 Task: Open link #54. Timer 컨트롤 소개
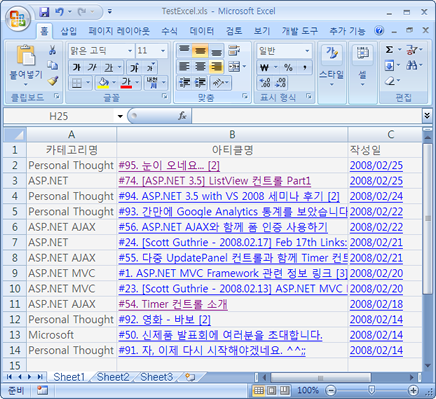click(x=173, y=304)
